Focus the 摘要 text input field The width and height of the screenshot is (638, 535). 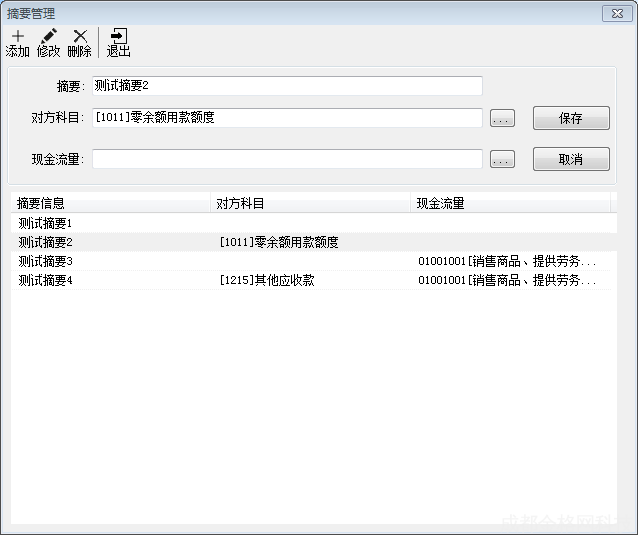287,86
